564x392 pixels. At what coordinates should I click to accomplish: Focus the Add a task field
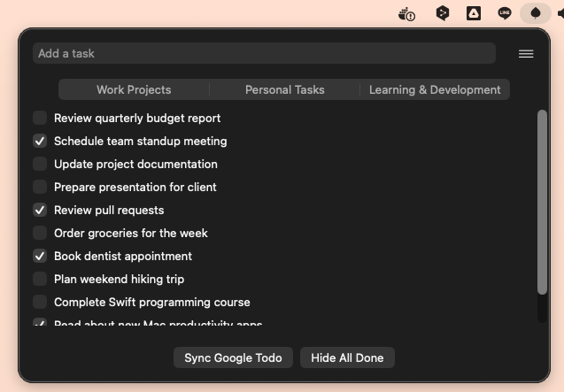click(265, 53)
